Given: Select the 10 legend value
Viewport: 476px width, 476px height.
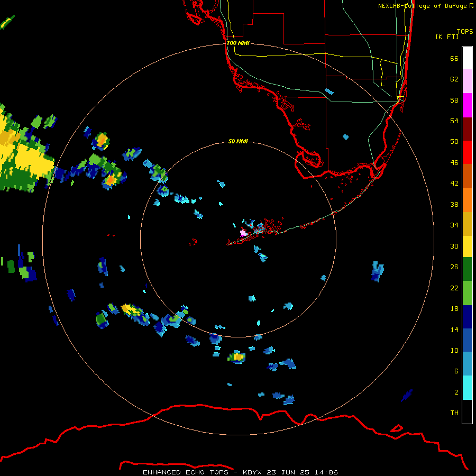Looking at the screenshot, I should tap(454, 350).
